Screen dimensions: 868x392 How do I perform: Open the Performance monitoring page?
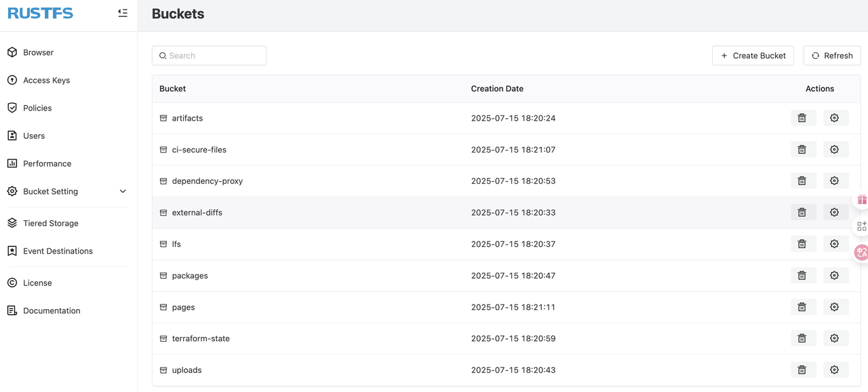coord(47,163)
